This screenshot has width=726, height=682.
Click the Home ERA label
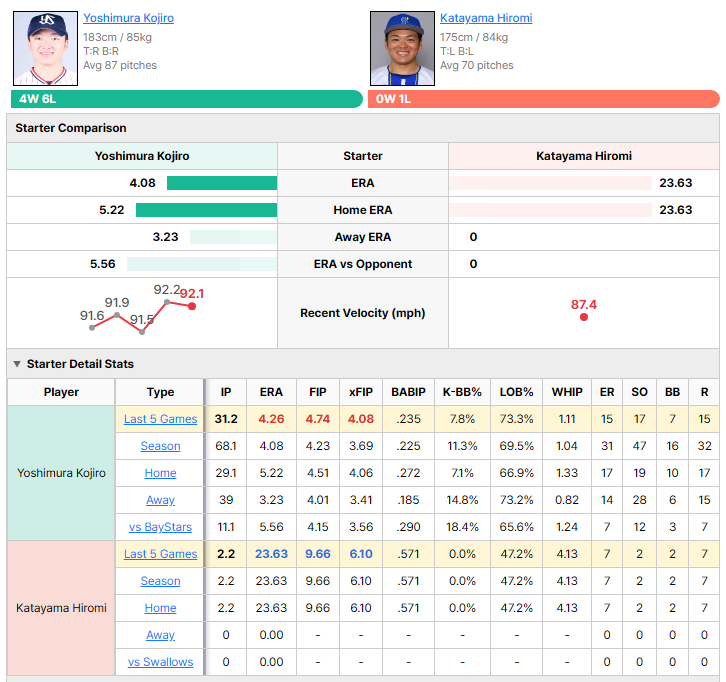pyautogui.click(x=363, y=210)
